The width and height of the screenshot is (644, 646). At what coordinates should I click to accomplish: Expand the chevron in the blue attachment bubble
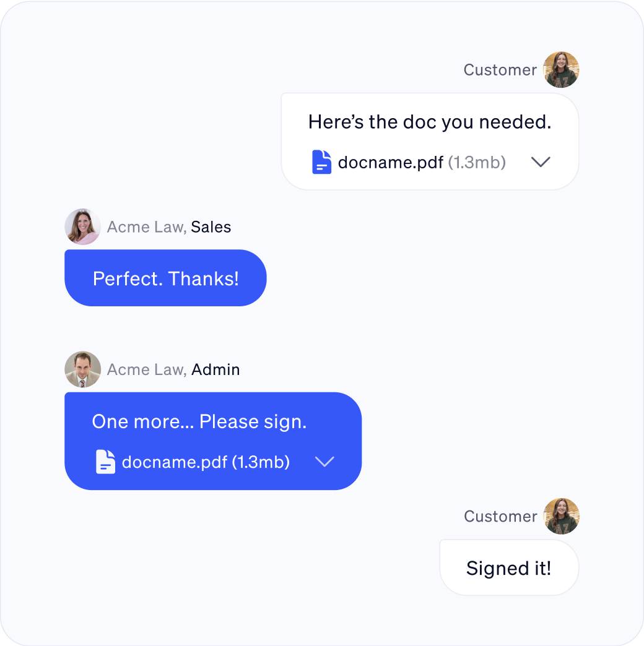tap(324, 462)
